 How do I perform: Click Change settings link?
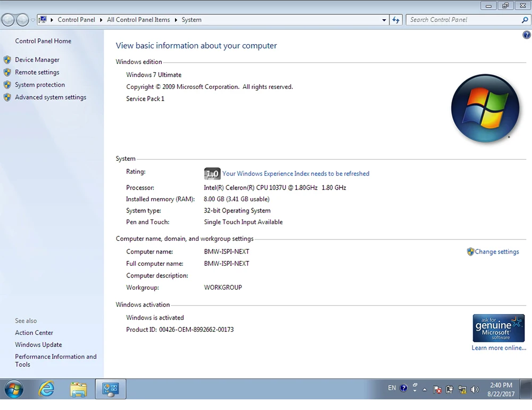click(497, 252)
